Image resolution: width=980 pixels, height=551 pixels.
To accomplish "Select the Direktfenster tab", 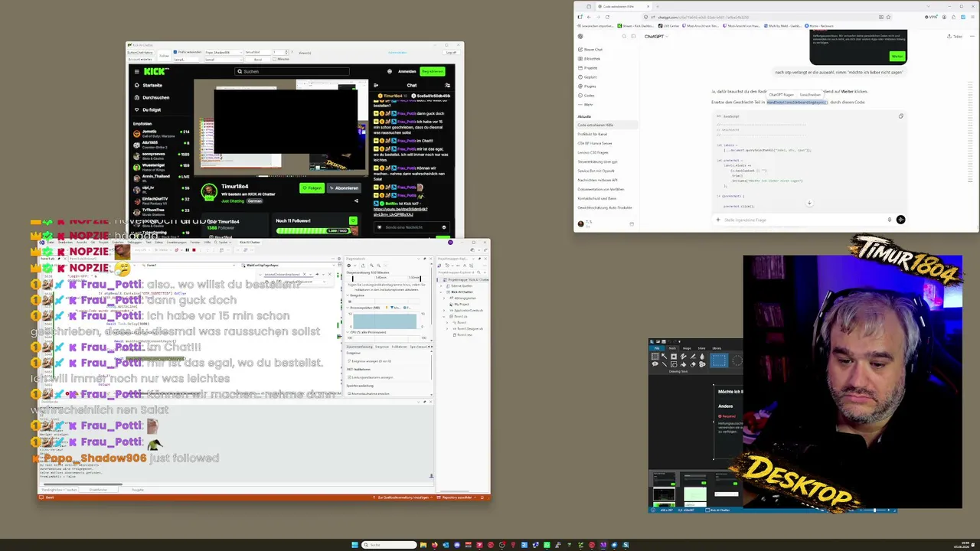I will tap(98, 489).
